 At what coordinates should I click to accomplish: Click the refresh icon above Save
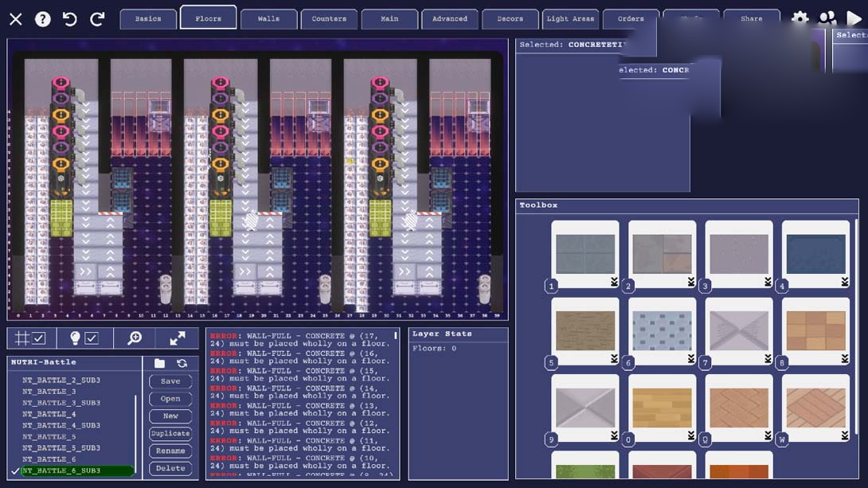pyautogui.click(x=182, y=364)
